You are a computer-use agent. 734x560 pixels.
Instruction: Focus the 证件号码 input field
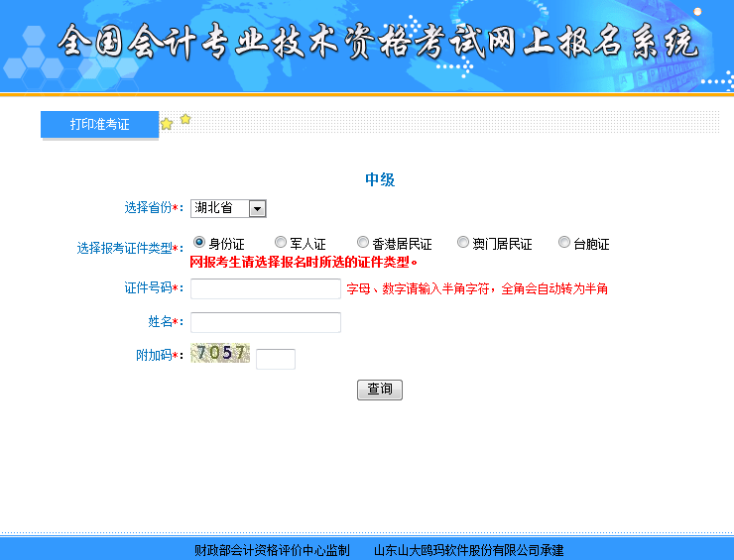pos(266,288)
